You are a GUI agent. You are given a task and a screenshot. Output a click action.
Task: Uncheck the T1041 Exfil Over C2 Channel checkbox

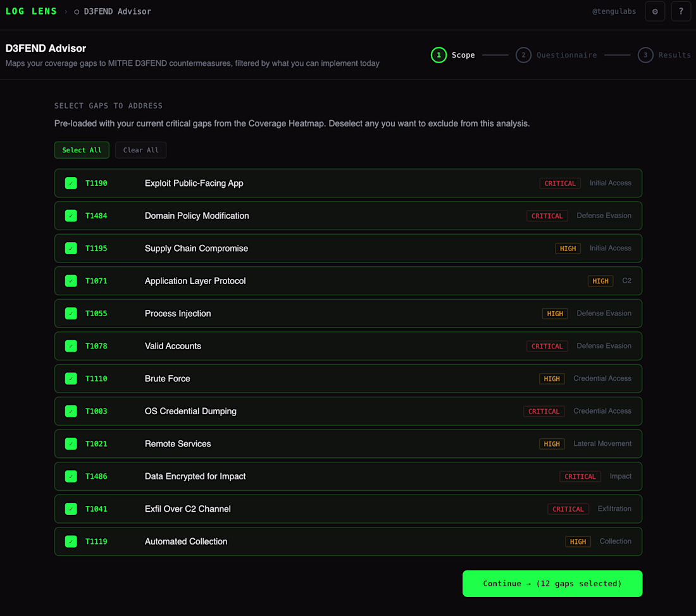pyautogui.click(x=71, y=509)
